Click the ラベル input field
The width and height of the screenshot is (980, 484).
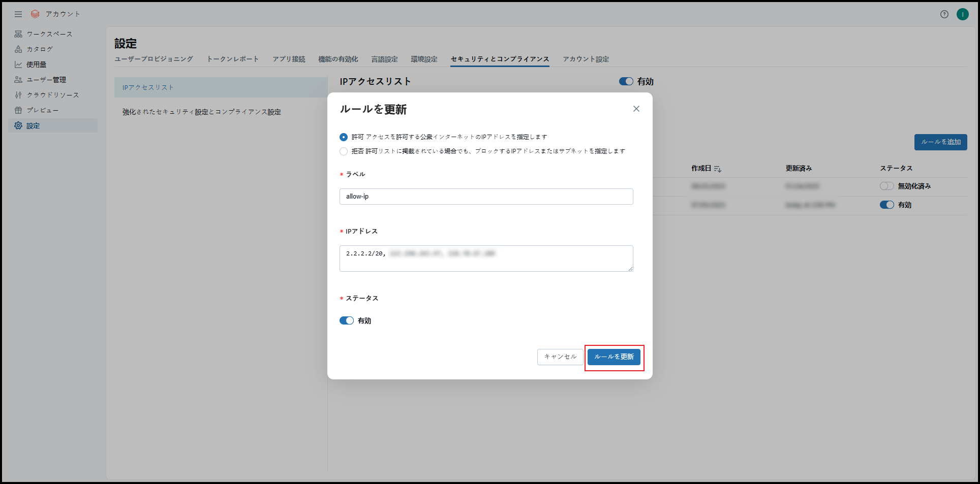[x=486, y=197]
